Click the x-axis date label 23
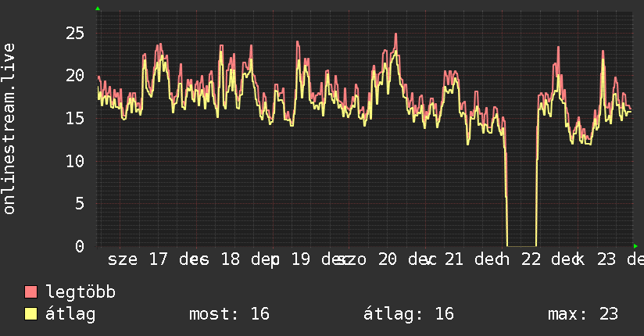644x336 pixels. point(606,259)
